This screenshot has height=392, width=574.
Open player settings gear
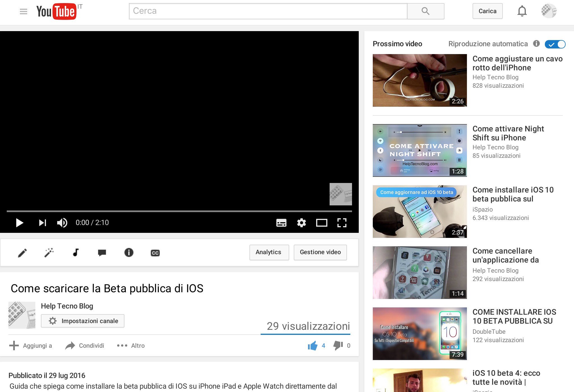click(302, 223)
